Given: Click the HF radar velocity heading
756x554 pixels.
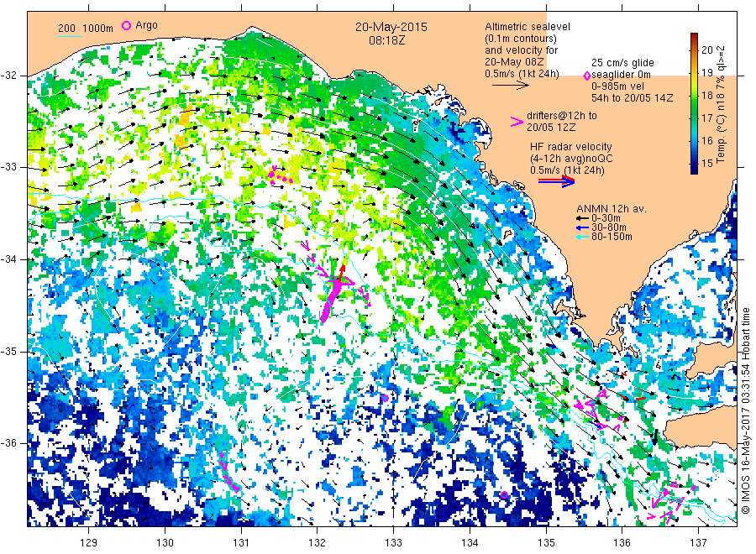Looking at the screenshot, I should [571, 146].
